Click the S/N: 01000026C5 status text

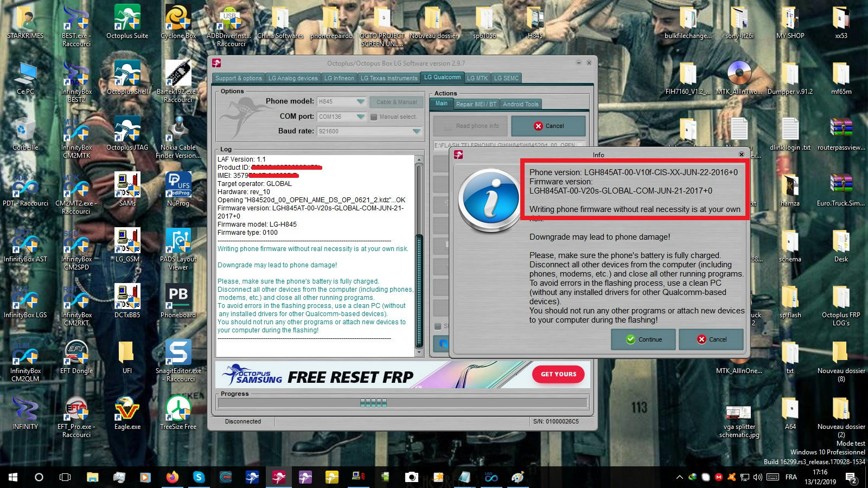point(556,421)
